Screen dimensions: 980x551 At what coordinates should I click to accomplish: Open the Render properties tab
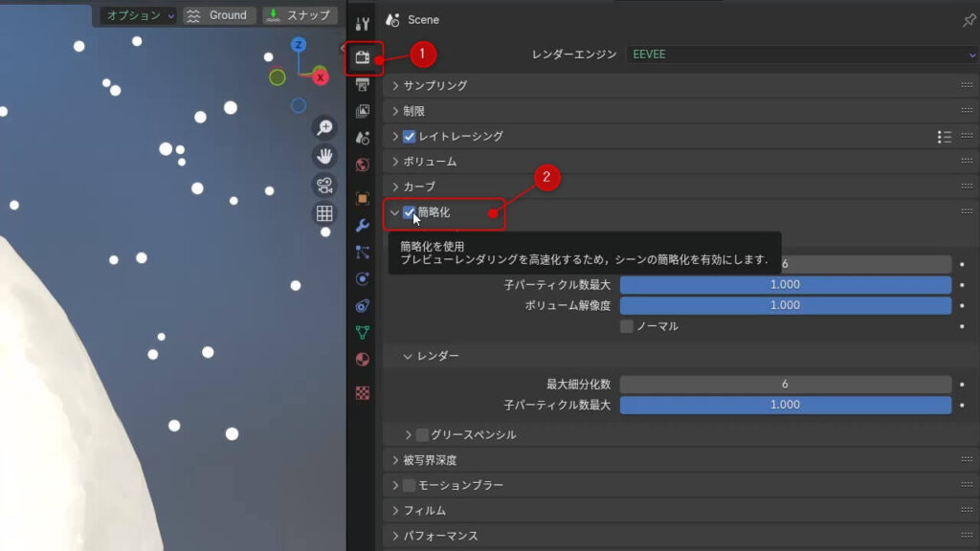click(x=363, y=57)
